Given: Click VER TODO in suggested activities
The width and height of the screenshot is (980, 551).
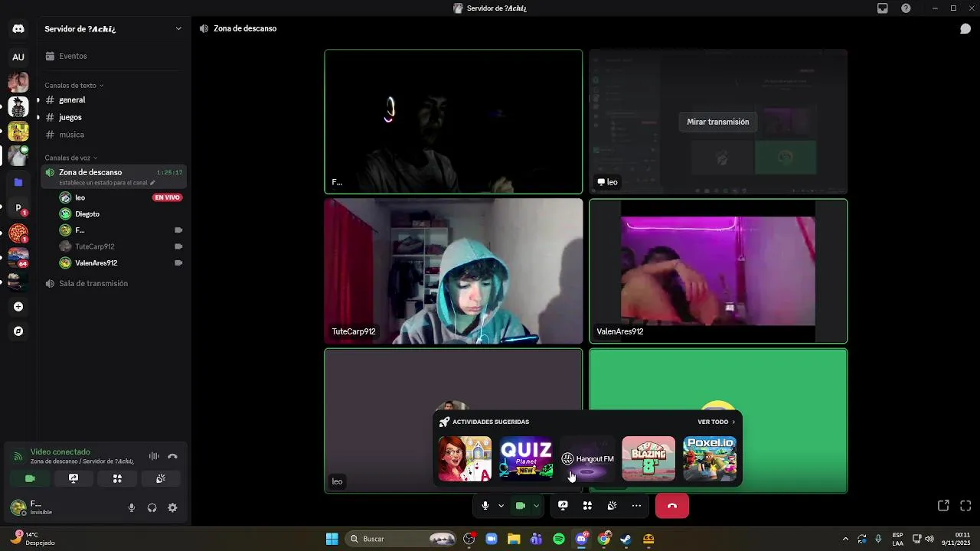Looking at the screenshot, I should pos(717,422).
